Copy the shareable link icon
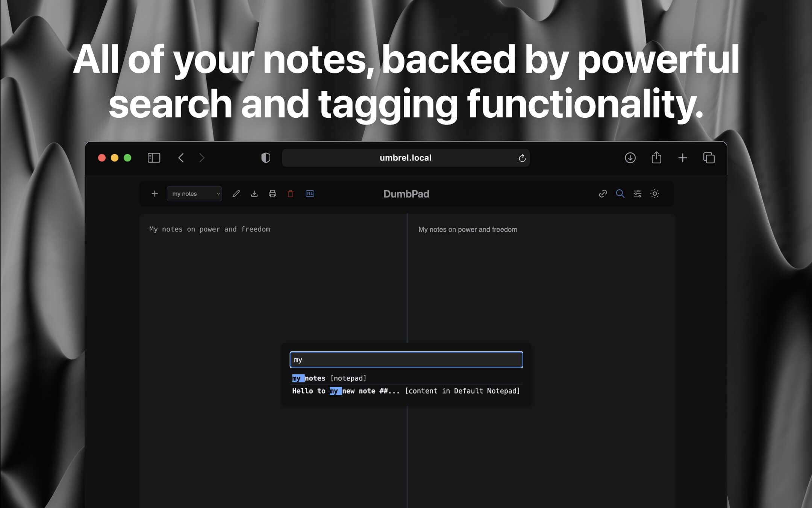This screenshot has height=508, width=812. [603, 193]
